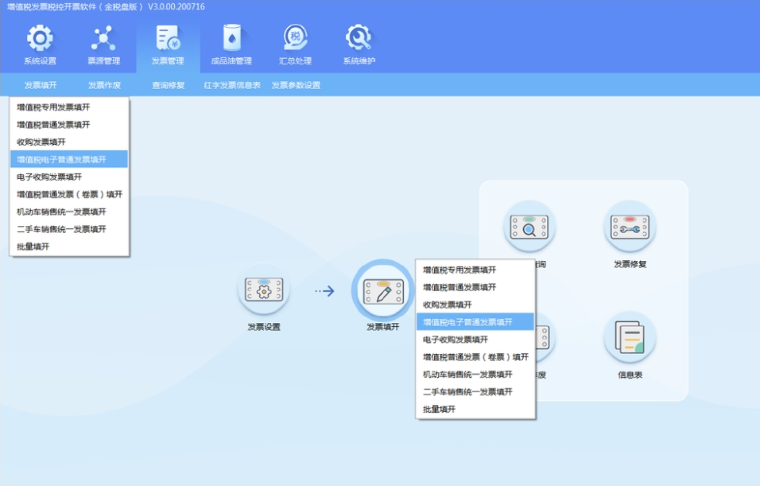
Task: Choose 电子收购发票填开 under the 发票填开 tab
Action: click(69, 177)
